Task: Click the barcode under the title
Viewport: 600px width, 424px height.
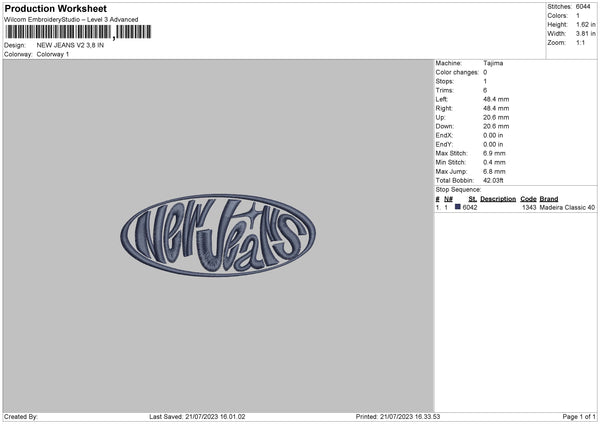Action: (78, 32)
